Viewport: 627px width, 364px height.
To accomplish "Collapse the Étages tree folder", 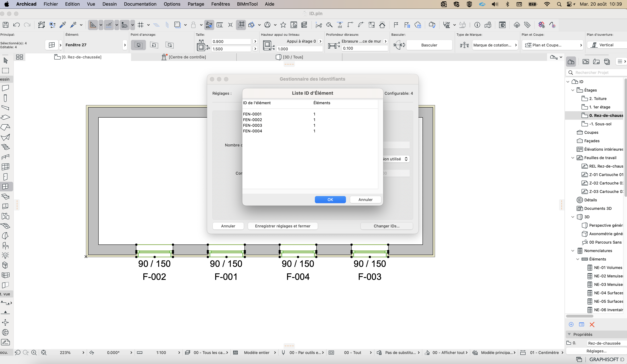I will tap(573, 90).
